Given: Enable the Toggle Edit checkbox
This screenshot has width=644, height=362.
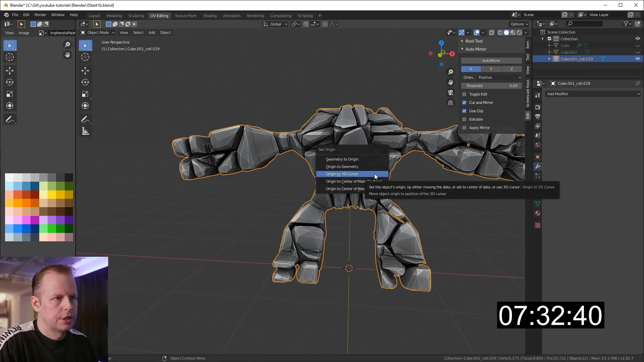Looking at the screenshot, I should pyautogui.click(x=464, y=94).
